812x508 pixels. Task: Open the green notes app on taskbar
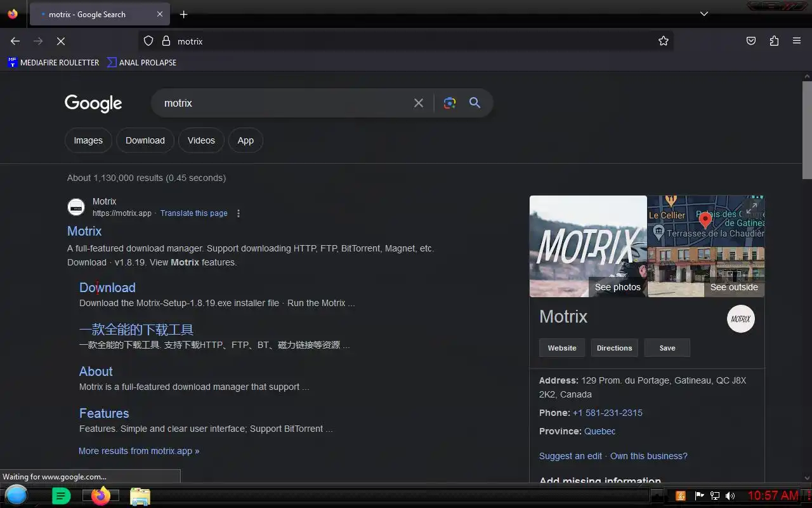(x=61, y=496)
